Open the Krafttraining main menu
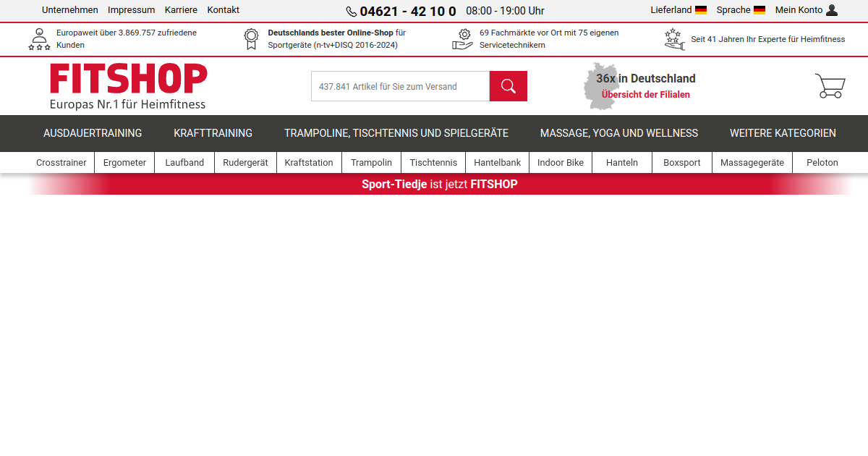 (213, 133)
